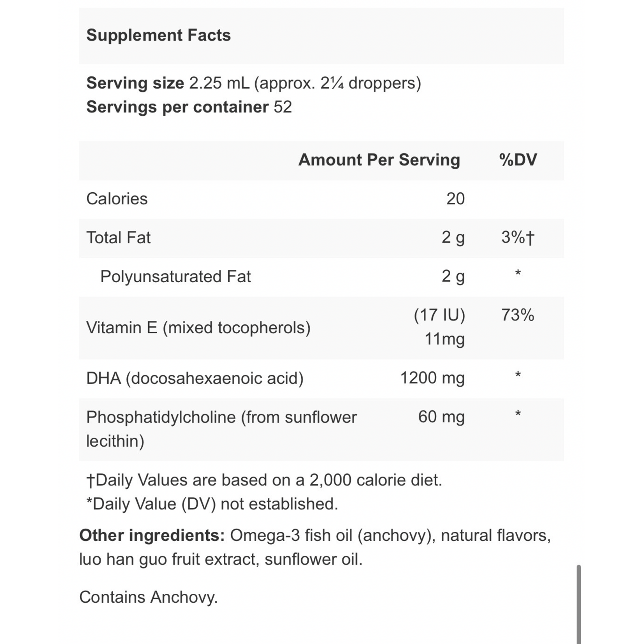Image resolution: width=644 pixels, height=644 pixels.
Task: Click the Contains Anchovy allergen text
Action: [148, 597]
